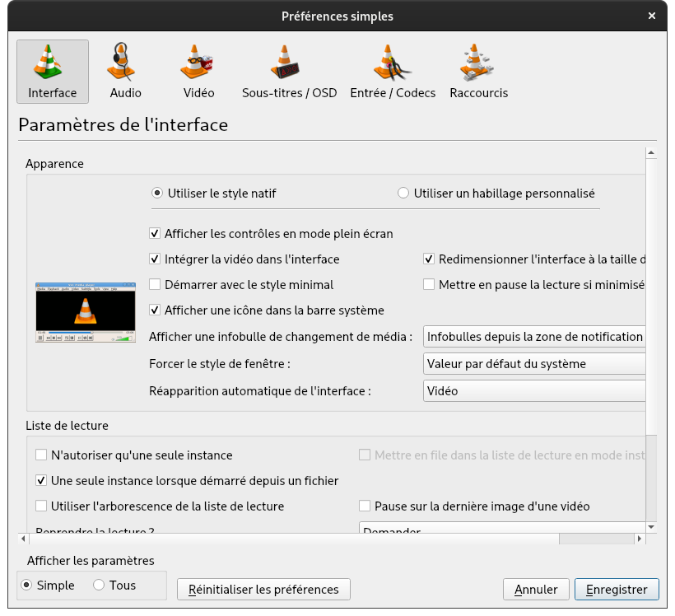Uncheck Afficher une icône dans la barre système
The width and height of the screenshot is (675, 616).
coord(155,310)
